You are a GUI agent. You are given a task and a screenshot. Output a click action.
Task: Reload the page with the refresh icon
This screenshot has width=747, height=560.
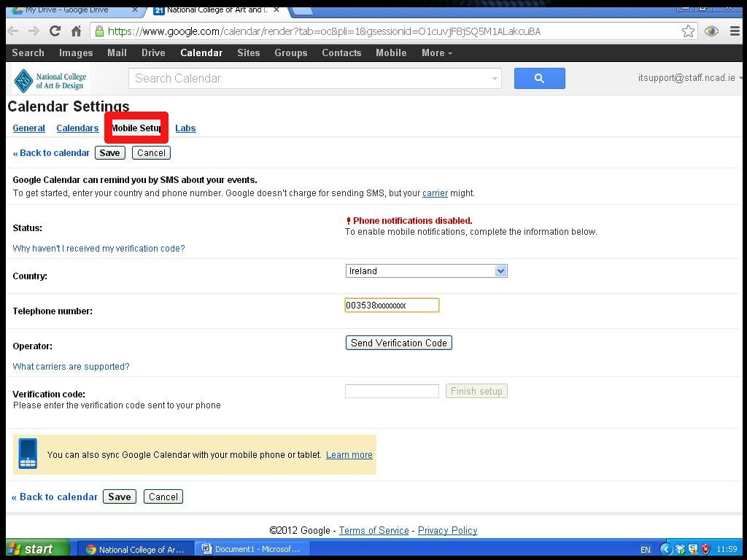click(x=55, y=31)
